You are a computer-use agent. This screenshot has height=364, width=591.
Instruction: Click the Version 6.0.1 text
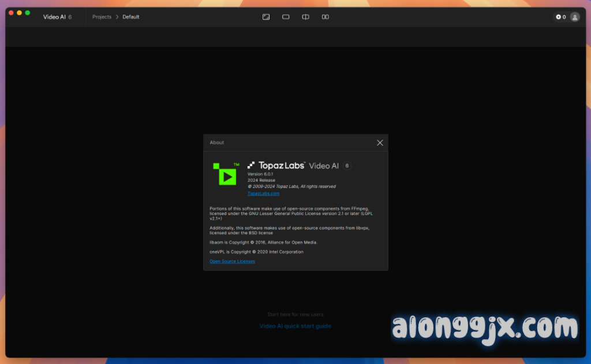(260, 174)
